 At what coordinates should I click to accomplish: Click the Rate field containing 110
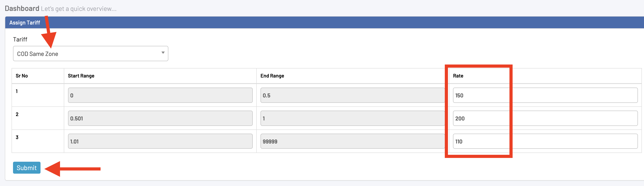pyautogui.click(x=545, y=141)
